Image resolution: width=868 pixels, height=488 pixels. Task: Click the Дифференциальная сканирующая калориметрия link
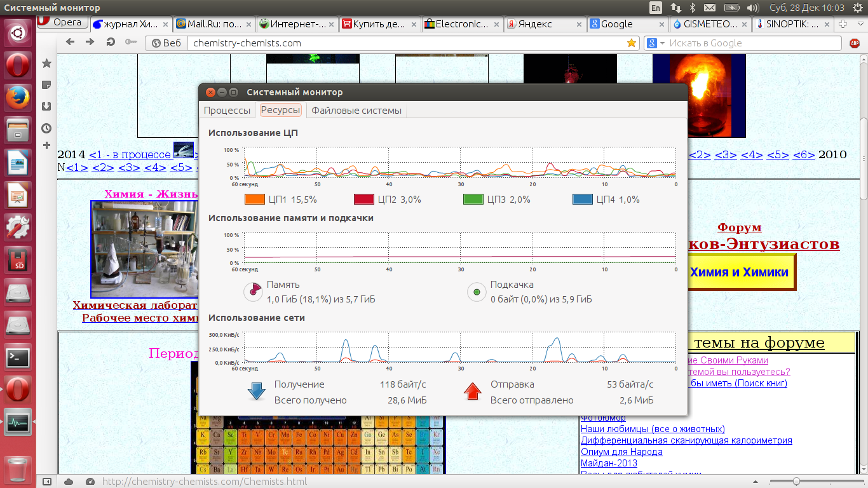click(x=686, y=440)
